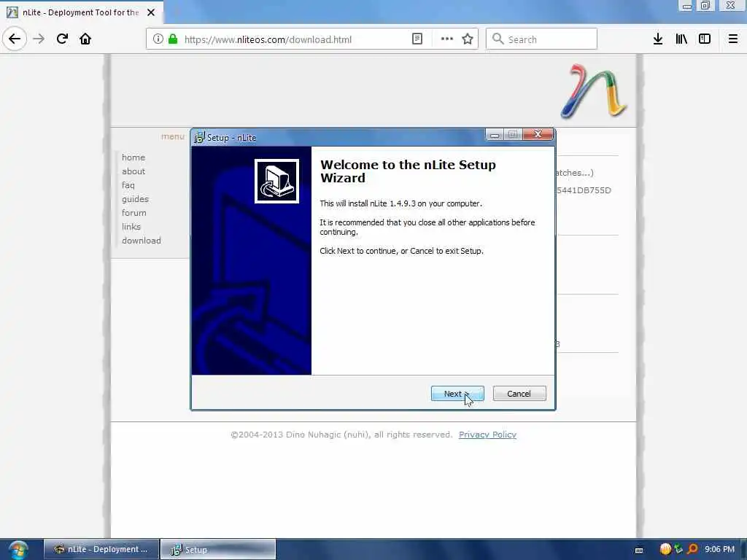Image resolution: width=747 pixels, height=560 pixels.
Task: Minimize the Setup - nLite dialog
Action: (x=495, y=135)
